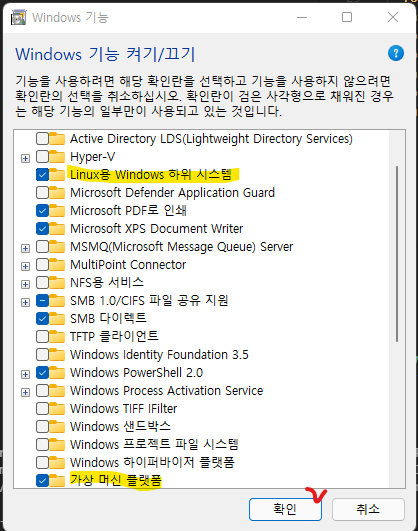Toggle SMB 1.0/CIFS 파일 공유 지원 checkbox

42,301
